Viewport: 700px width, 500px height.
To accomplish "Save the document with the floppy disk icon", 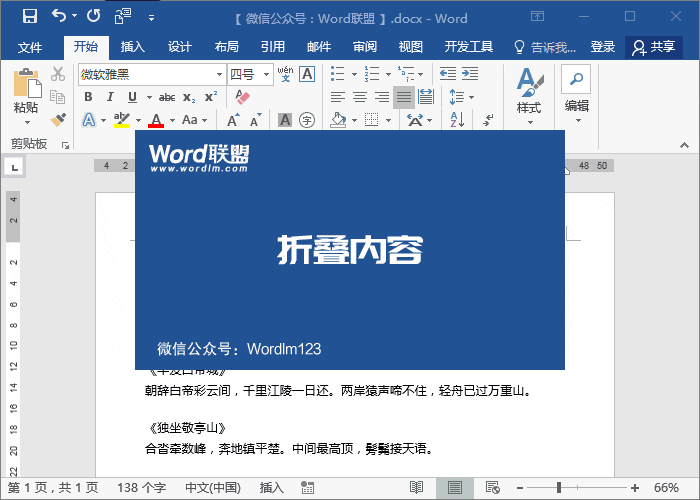I will 30,17.
